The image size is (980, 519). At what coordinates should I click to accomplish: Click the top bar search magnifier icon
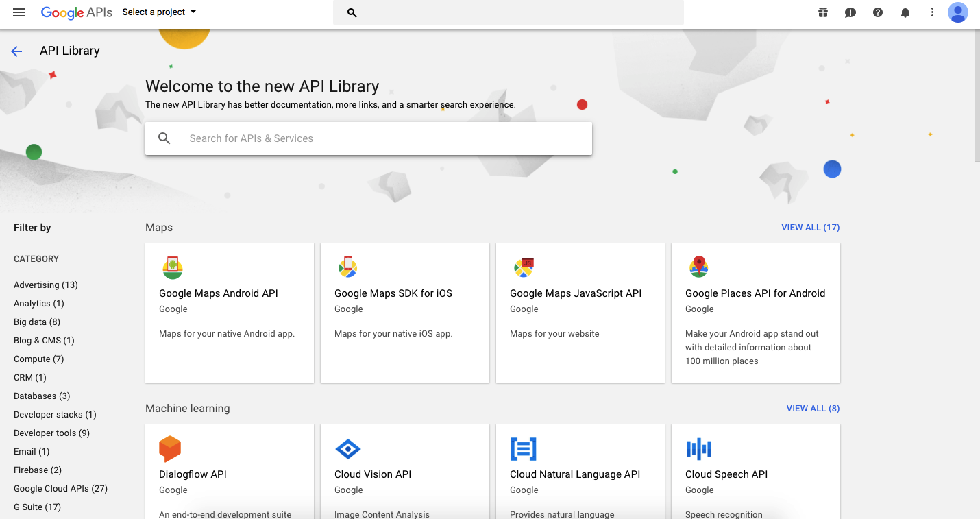(x=352, y=12)
